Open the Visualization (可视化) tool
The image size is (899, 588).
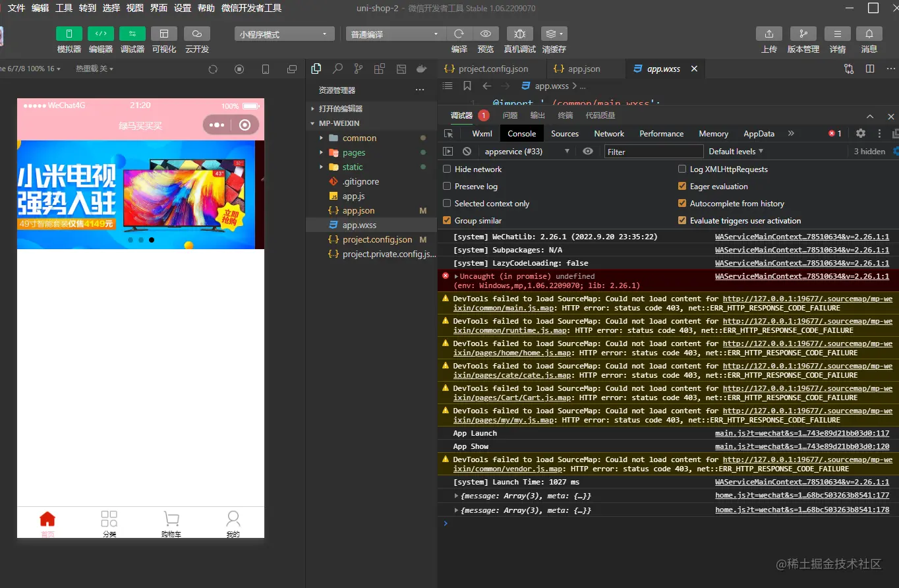tap(164, 34)
